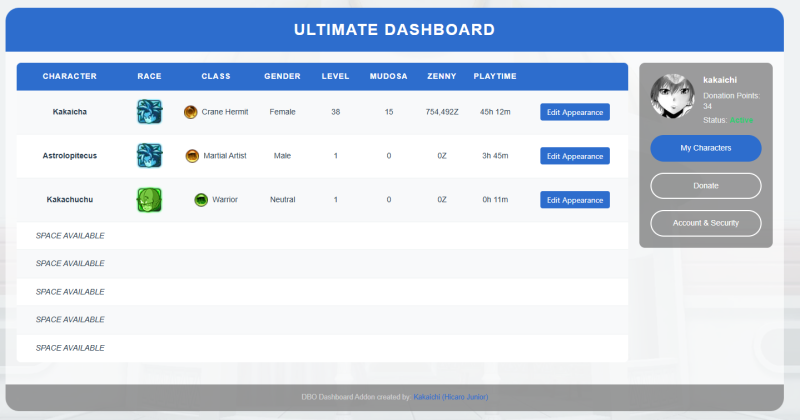
Task: Click the 45h 12m playtime value
Action: click(495, 112)
